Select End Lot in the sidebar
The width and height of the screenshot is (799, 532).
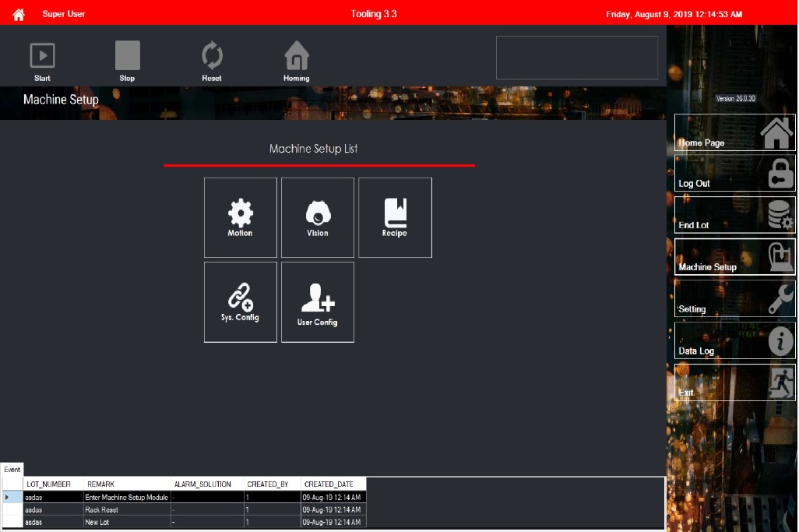(x=732, y=217)
